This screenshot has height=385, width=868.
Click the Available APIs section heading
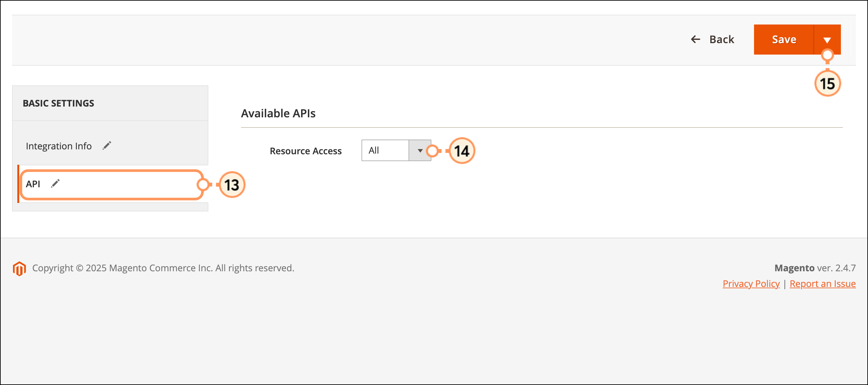(x=278, y=113)
